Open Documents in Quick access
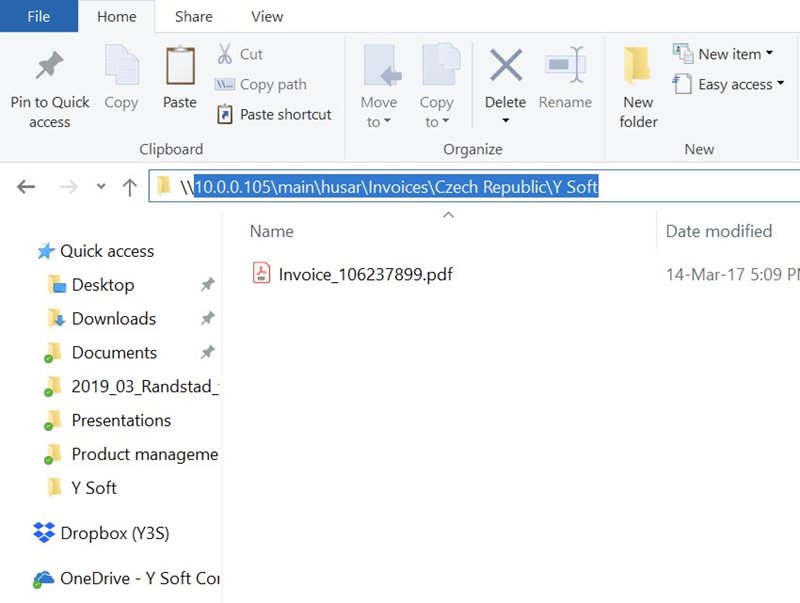This screenshot has height=603, width=800. point(114,353)
